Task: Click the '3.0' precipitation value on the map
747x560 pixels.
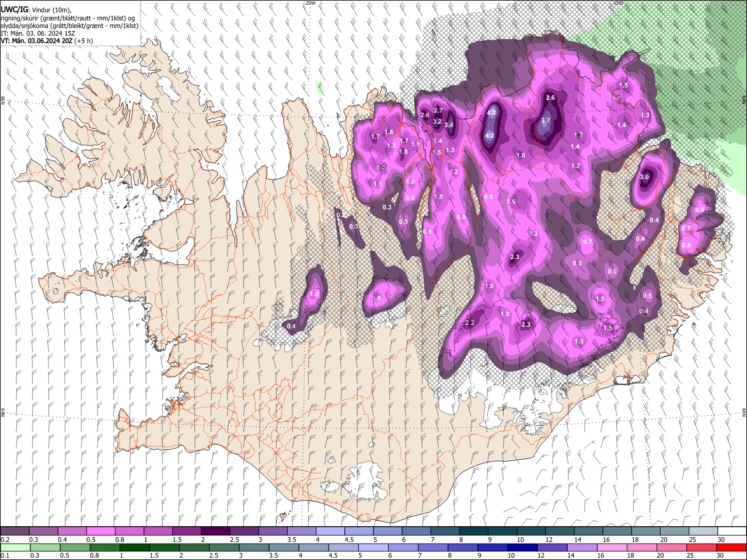Action: [644, 177]
